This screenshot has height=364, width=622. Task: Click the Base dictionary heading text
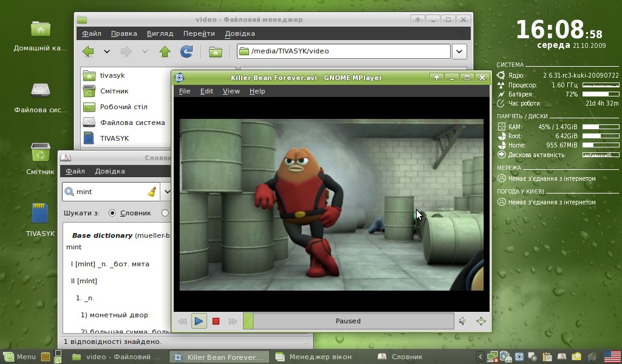click(x=102, y=235)
